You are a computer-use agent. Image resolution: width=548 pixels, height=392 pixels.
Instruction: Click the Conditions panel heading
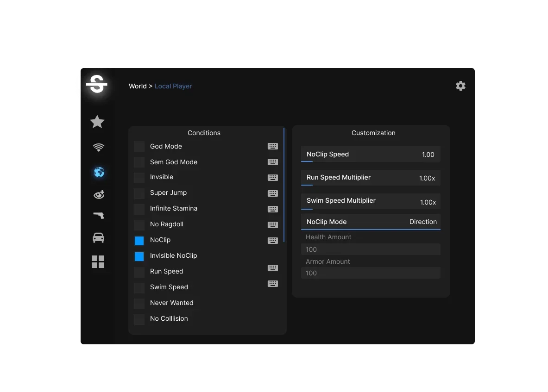pyautogui.click(x=204, y=133)
